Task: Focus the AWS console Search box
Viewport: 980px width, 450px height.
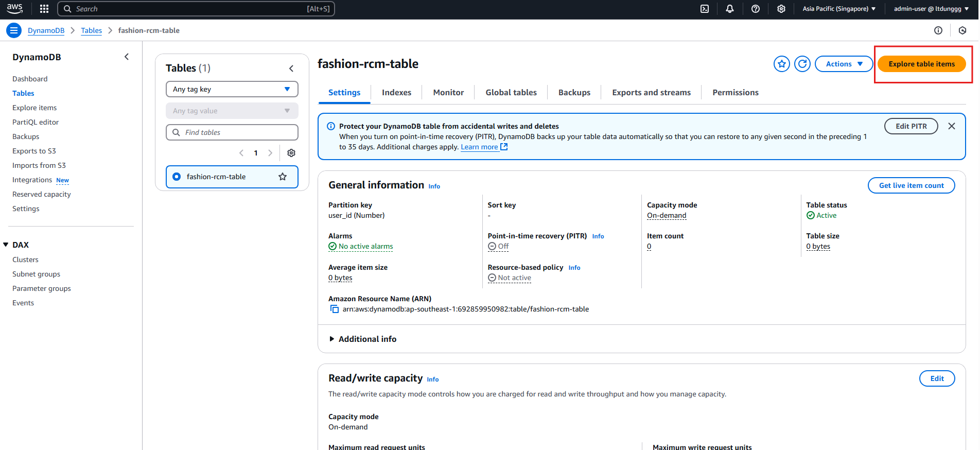Action: pyautogui.click(x=196, y=9)
